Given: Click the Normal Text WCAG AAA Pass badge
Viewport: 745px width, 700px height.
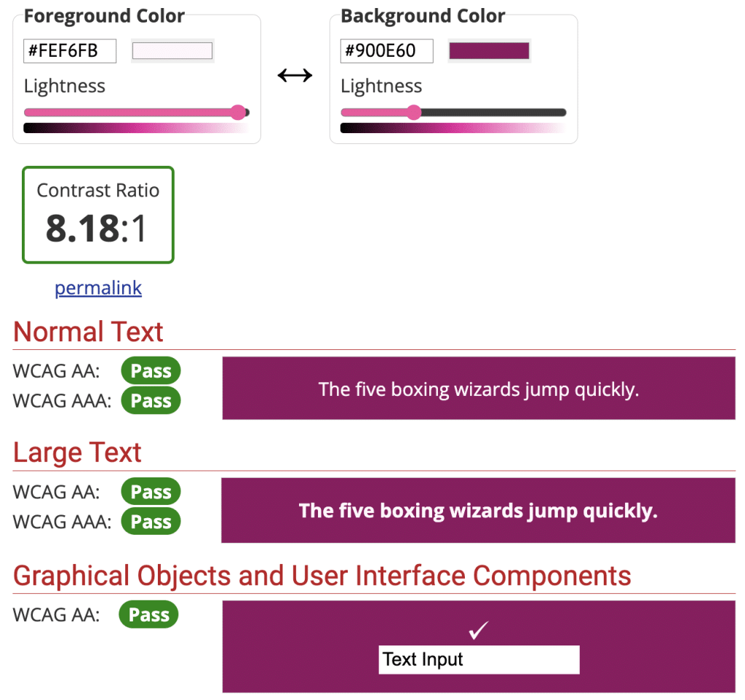Looking at the screenshot, I should [x=151, y=401].
